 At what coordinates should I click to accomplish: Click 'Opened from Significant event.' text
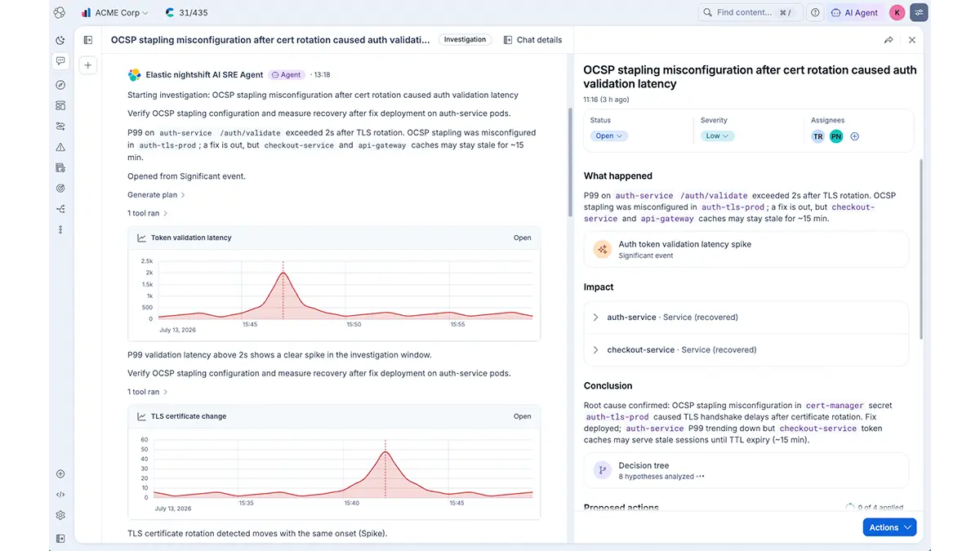(186, 176)
